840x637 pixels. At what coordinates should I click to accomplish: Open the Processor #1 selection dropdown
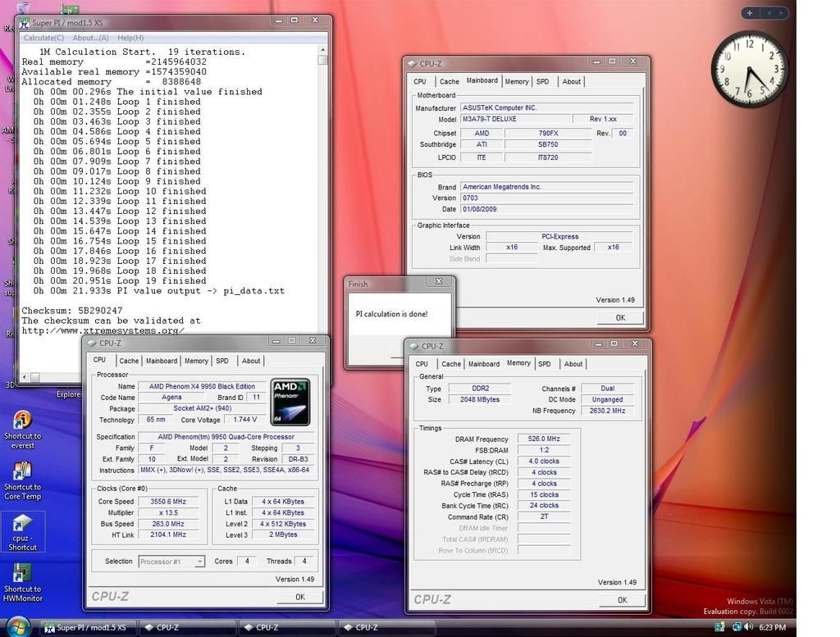[x=171, y=562]
